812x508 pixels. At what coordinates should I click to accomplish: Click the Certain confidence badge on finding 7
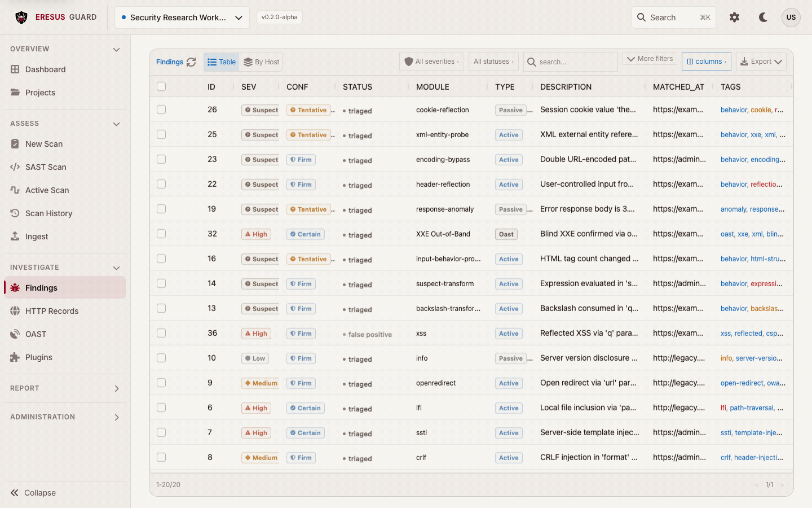coord(305,433)
